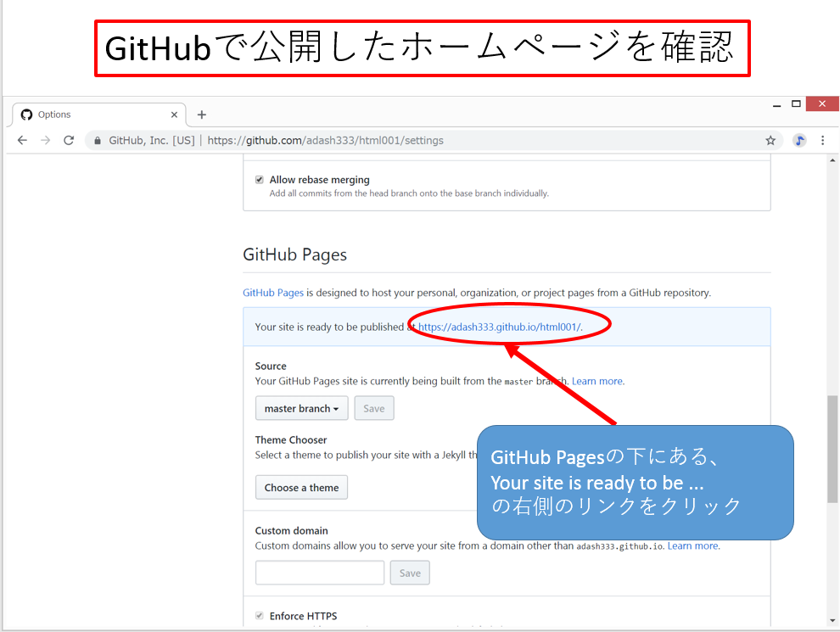
Task: Reload the page with refresh icon
Action: (x=70, y=141)
